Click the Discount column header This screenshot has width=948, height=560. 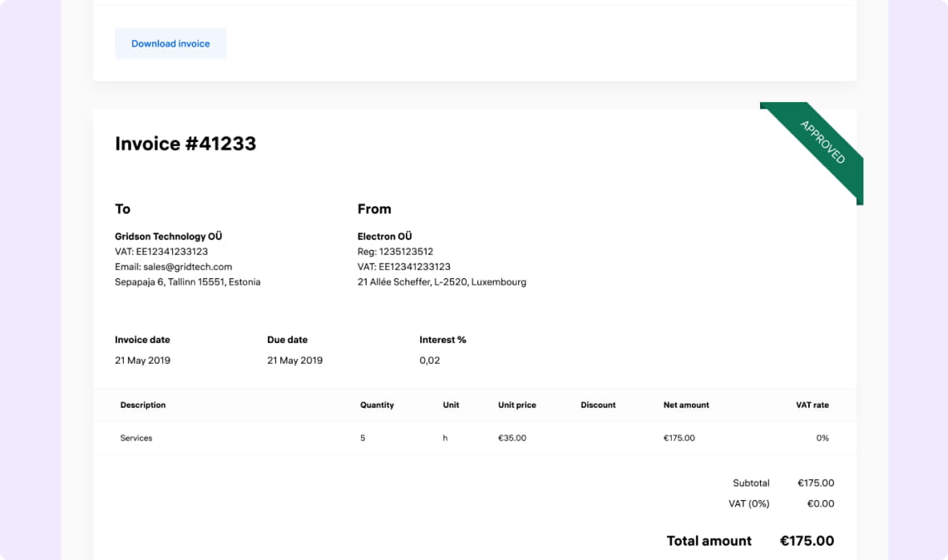(x=598, y=405)
